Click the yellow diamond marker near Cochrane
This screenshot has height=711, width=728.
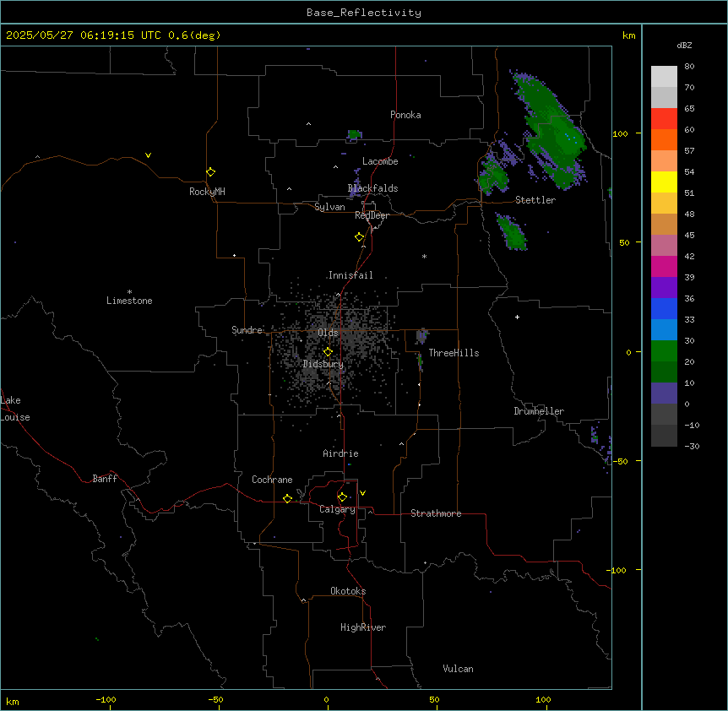point(287,498)
